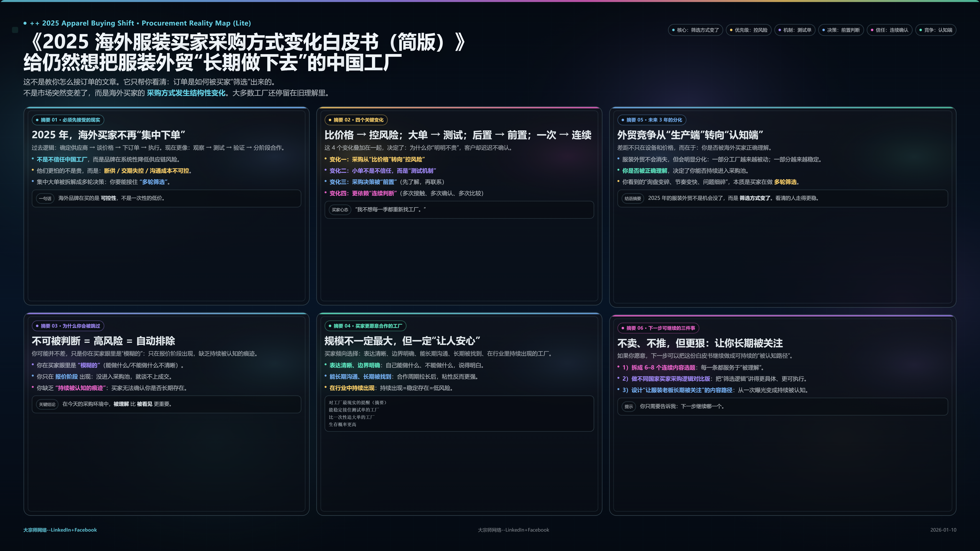
Task: Click the '摘要 03 · 为什么你会被跳过' label
Action: click(68, 326)
